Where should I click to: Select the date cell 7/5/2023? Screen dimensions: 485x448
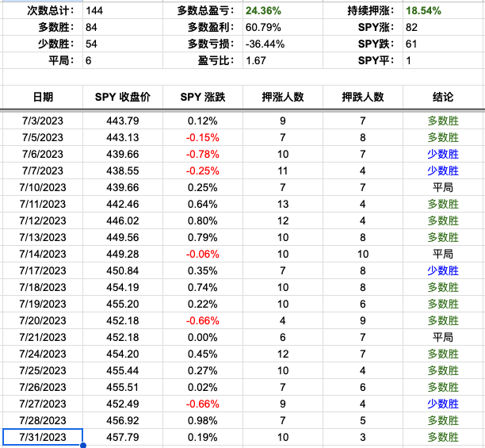click(43, 137)
